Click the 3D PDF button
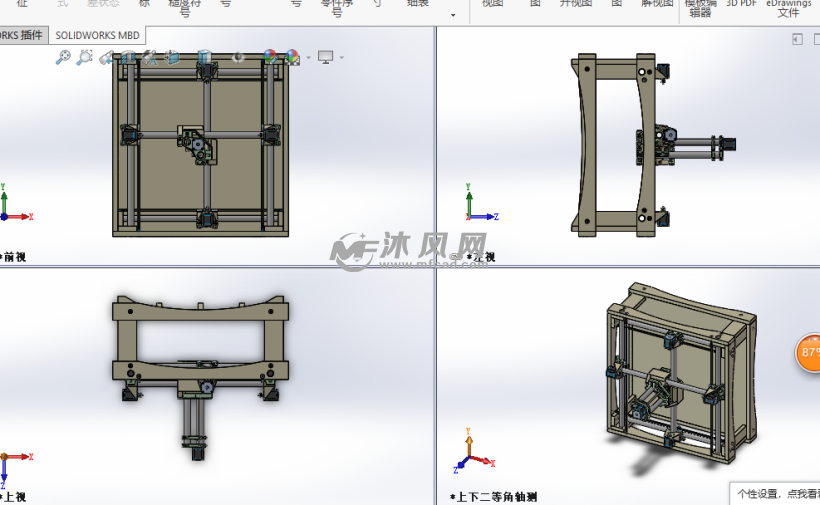This screenshot has width=820, height=505. 741,5
